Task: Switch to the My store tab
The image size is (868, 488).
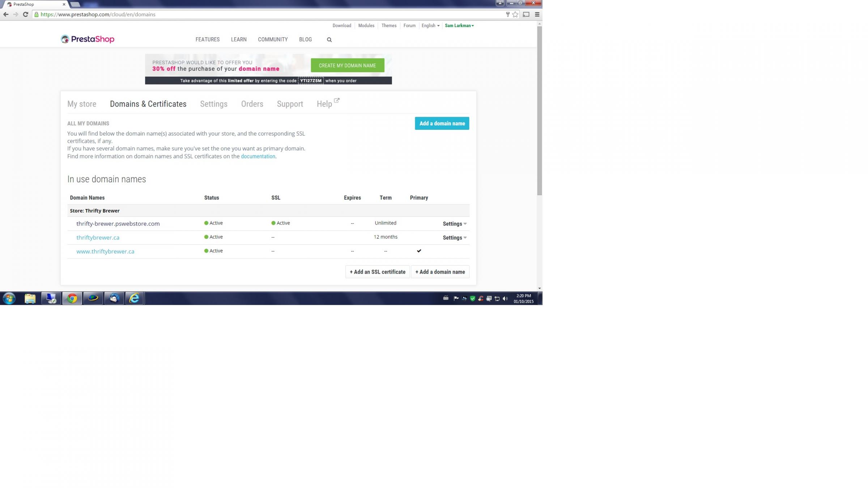Action: [x=82, y=104]
